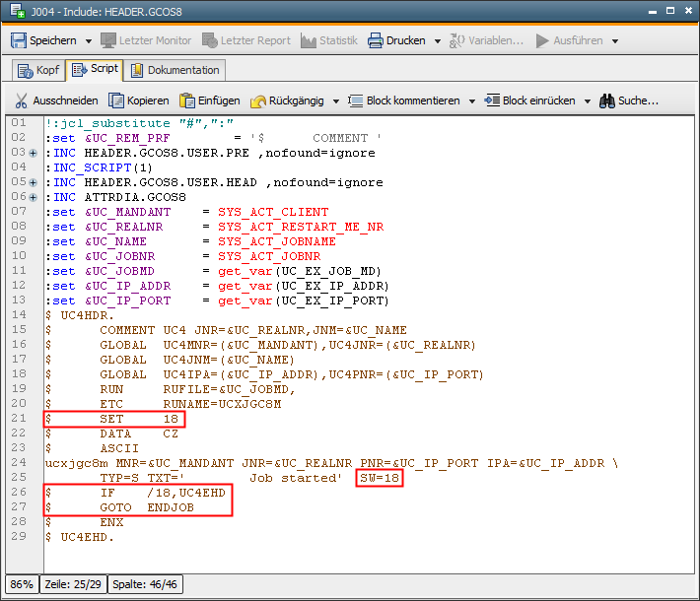
Task: Expand the ATTRDIA.GCOS8 include on line 06
Action: coord(34,197)
